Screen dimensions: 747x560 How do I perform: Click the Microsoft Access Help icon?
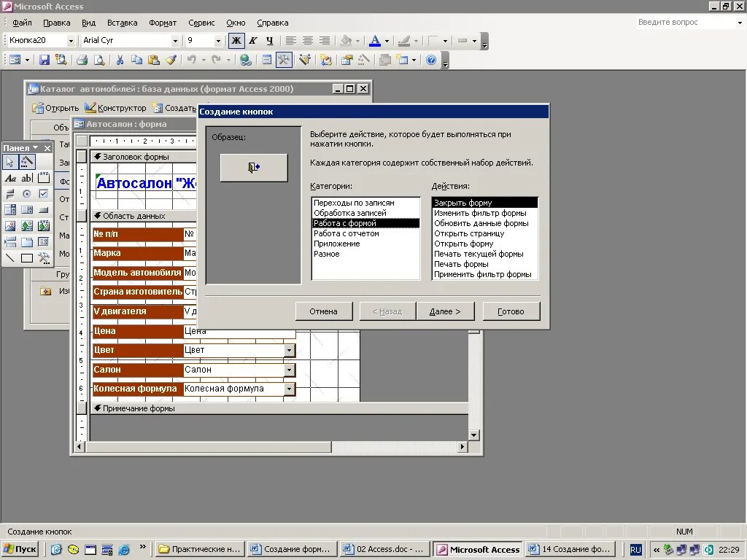tap(430, 60)
